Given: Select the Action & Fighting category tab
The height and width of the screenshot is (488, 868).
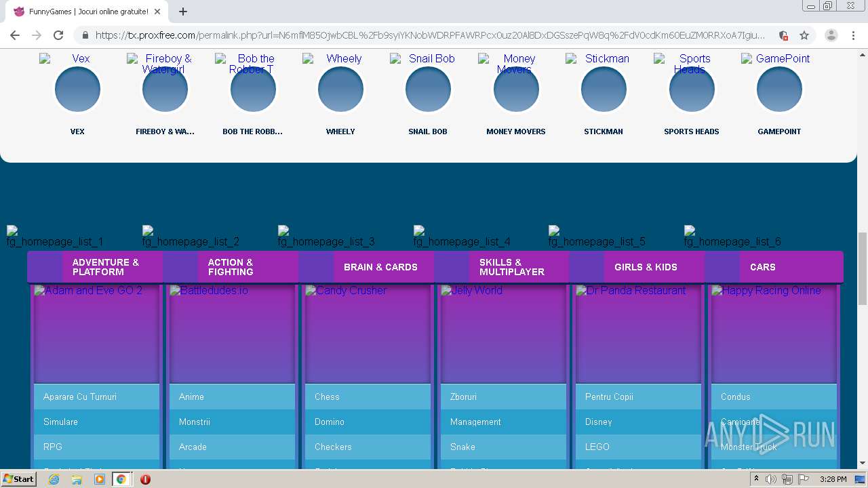Looking at the screenshot, I should (231, 267).
